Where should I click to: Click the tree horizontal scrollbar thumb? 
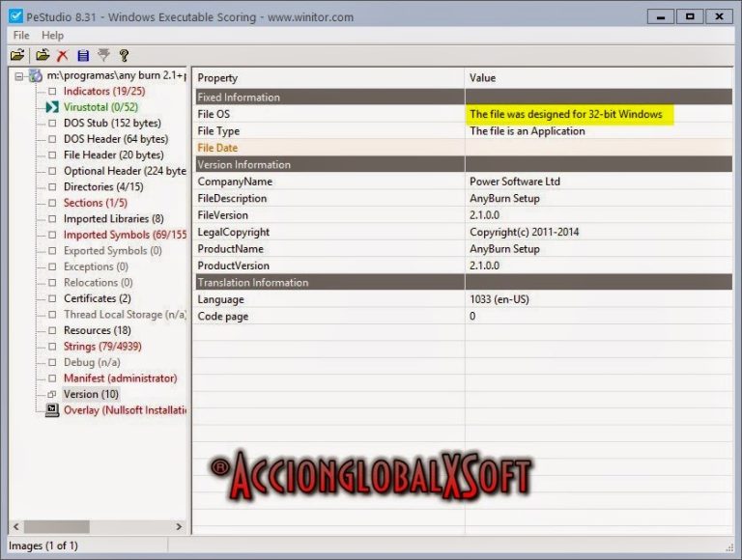pos(57,526)
